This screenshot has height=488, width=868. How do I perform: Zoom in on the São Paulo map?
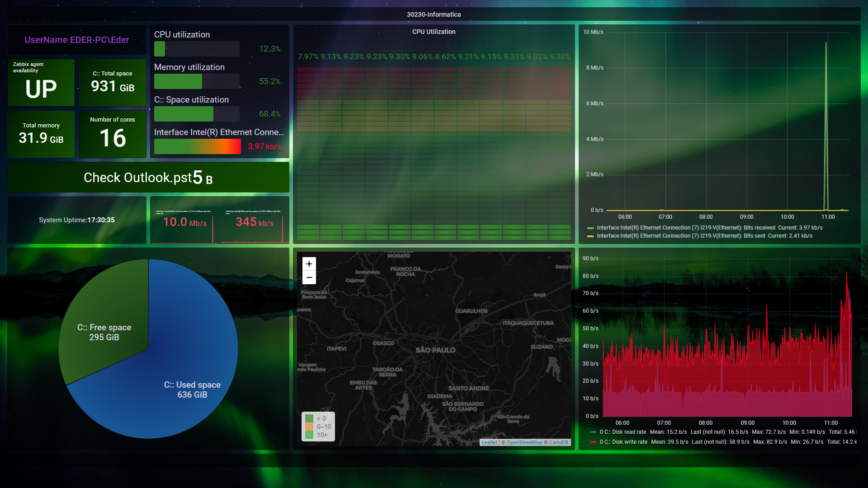[x=309, y=264]
